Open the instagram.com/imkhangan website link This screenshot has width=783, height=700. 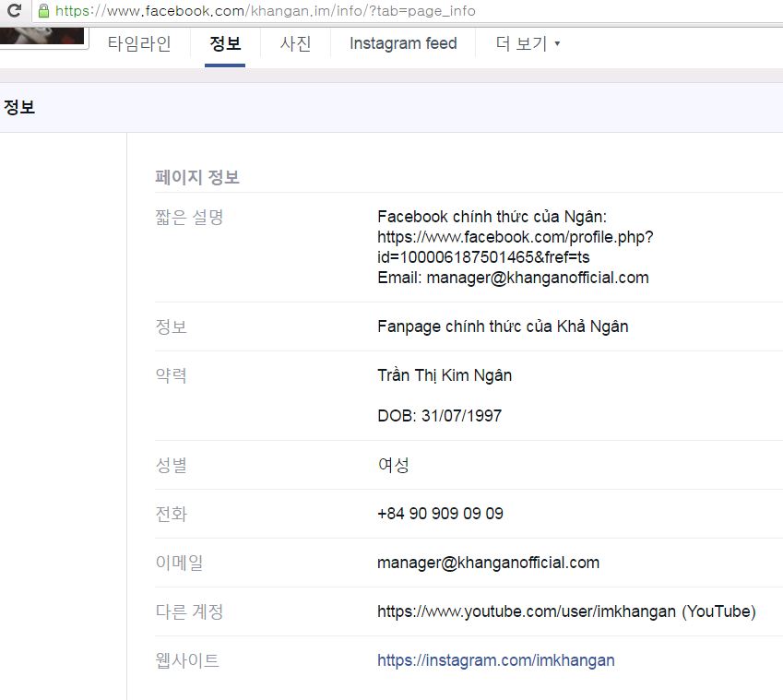pyautogui.click(x=495, y=660)
